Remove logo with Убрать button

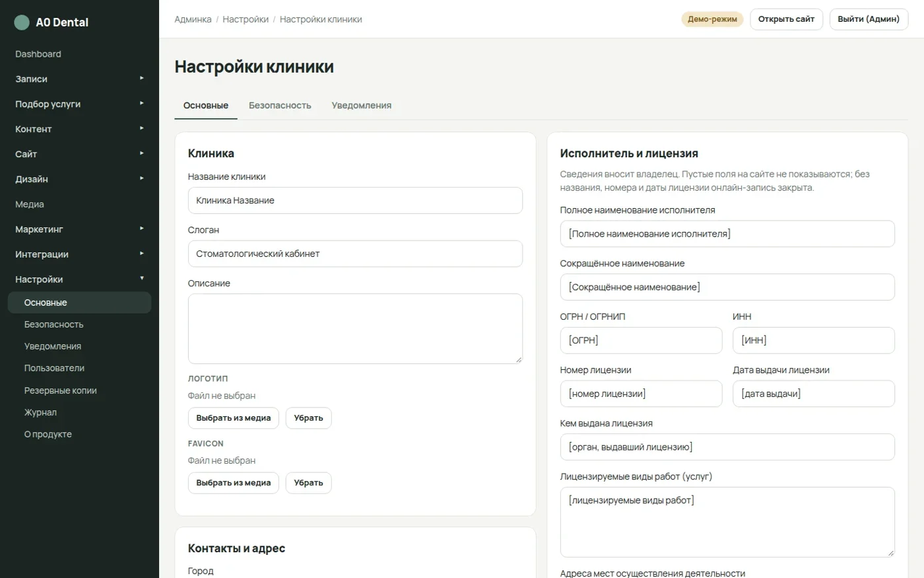308,418
